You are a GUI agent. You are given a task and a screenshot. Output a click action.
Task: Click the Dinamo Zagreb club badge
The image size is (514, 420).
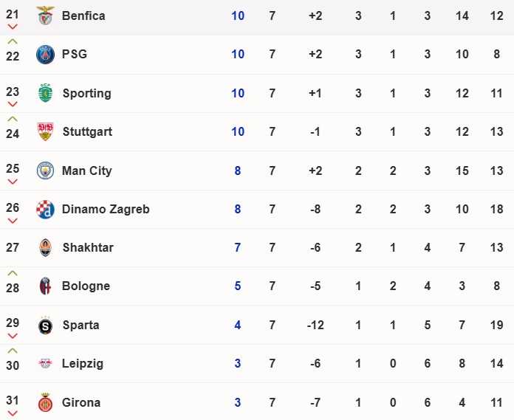pyautogui.click(x=45, y=209)
